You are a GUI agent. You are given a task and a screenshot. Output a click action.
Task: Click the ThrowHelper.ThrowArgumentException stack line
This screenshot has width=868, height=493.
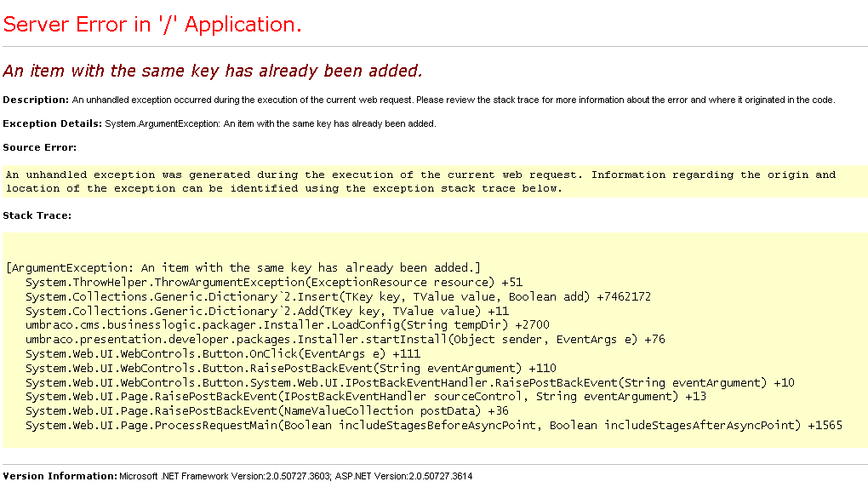(273, 282)
